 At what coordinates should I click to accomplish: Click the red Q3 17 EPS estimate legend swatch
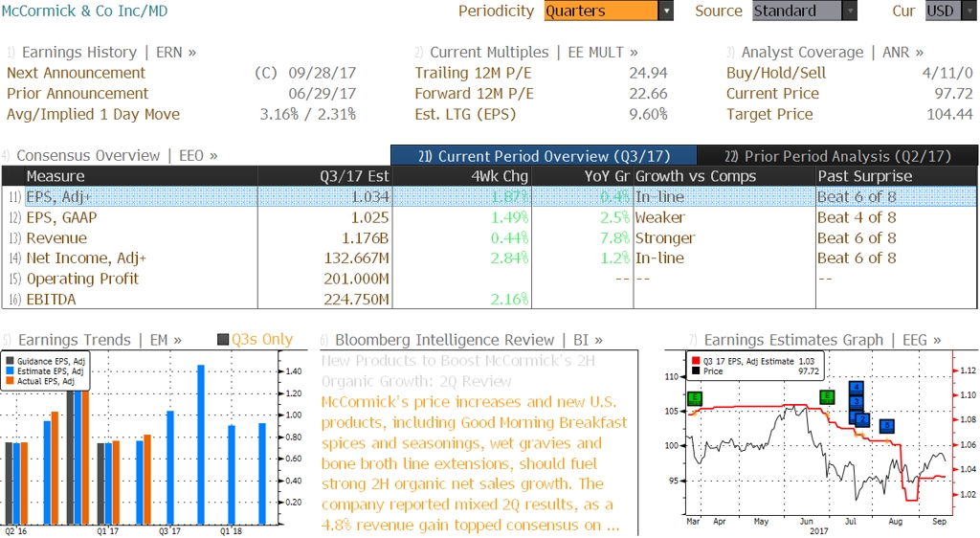pos(696,361)
